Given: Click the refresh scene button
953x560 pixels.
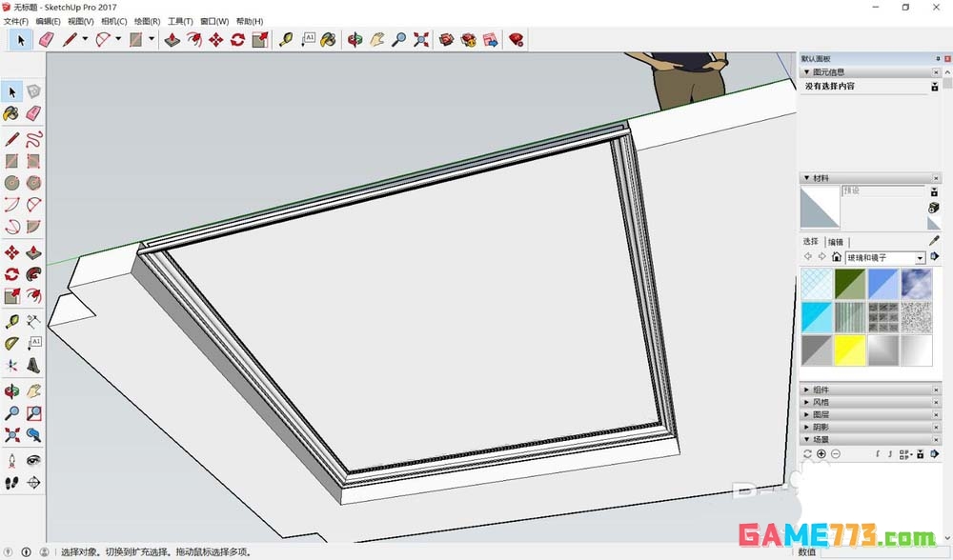Looking at the screenshot, I should click(x=808, y=453).
